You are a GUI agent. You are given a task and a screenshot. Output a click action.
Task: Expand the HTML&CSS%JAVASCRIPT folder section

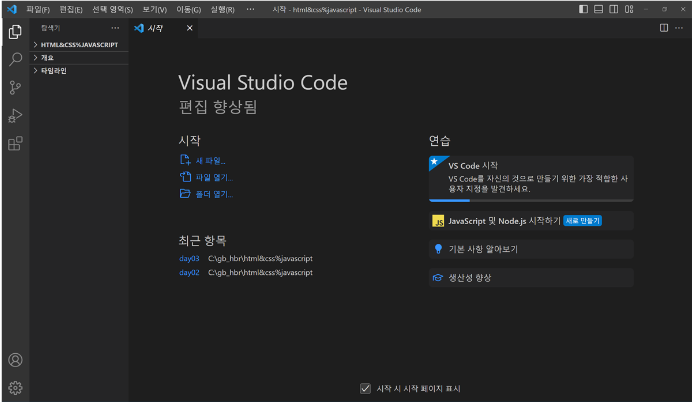79,45
